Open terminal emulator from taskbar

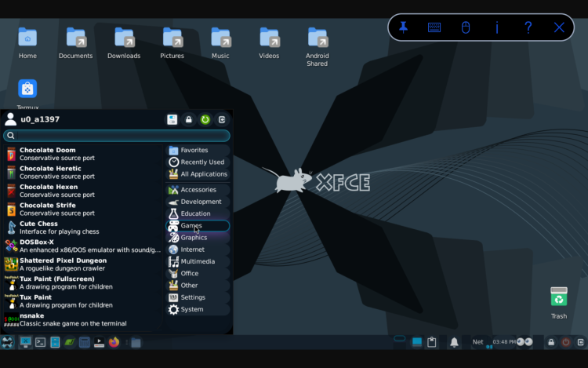(40, 342)
